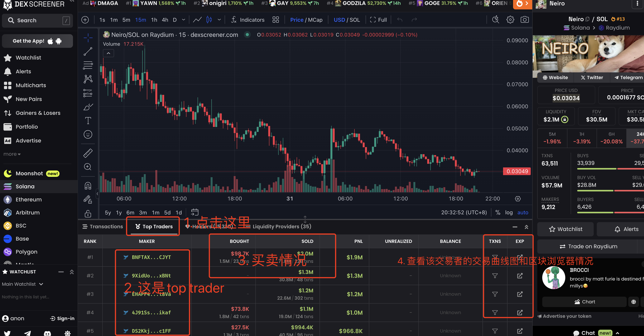Select the 6H price change period
The image size is (644, 336).
pos(612,138)
